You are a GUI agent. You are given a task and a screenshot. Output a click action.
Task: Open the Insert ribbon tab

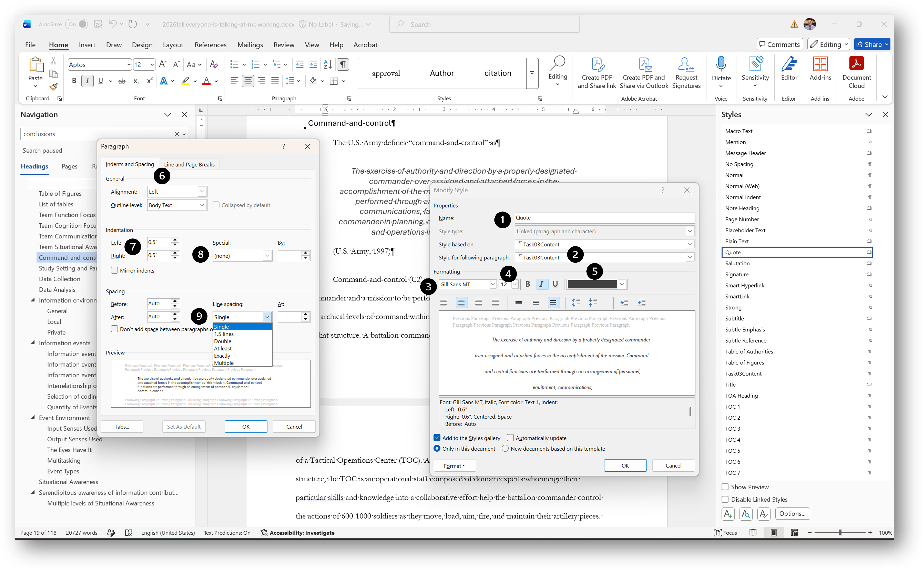click(x=87, y=45)
